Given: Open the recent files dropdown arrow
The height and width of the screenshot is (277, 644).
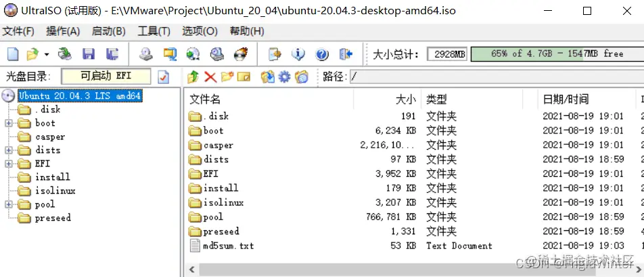Looking at the screenshot, I should 47,54.
